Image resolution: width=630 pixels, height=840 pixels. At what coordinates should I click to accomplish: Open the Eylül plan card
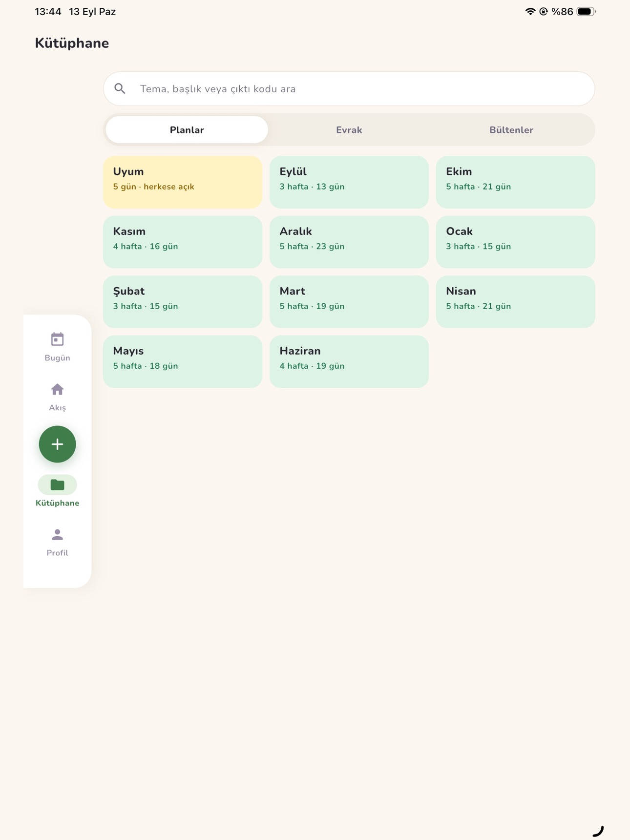pos(349,182)
